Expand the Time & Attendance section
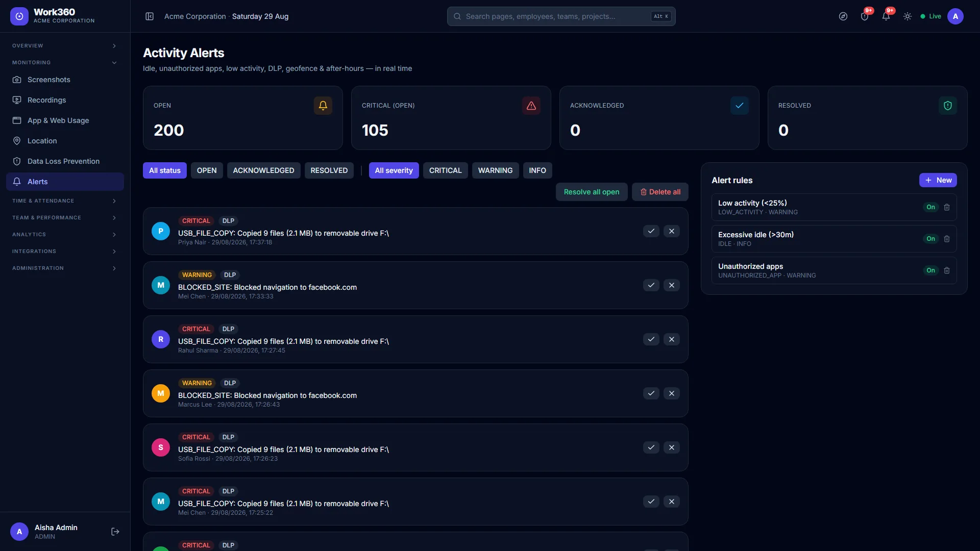The width and height of the screenshot is (980, 551). 65,201
